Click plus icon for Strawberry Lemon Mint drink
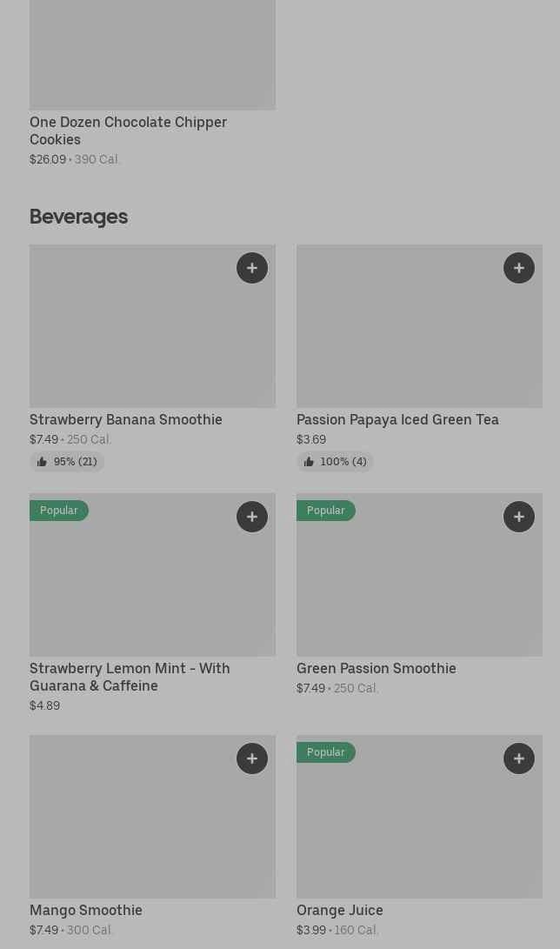Image resolution: width=560 pixels, height=949 pixels. coord(252,517)
